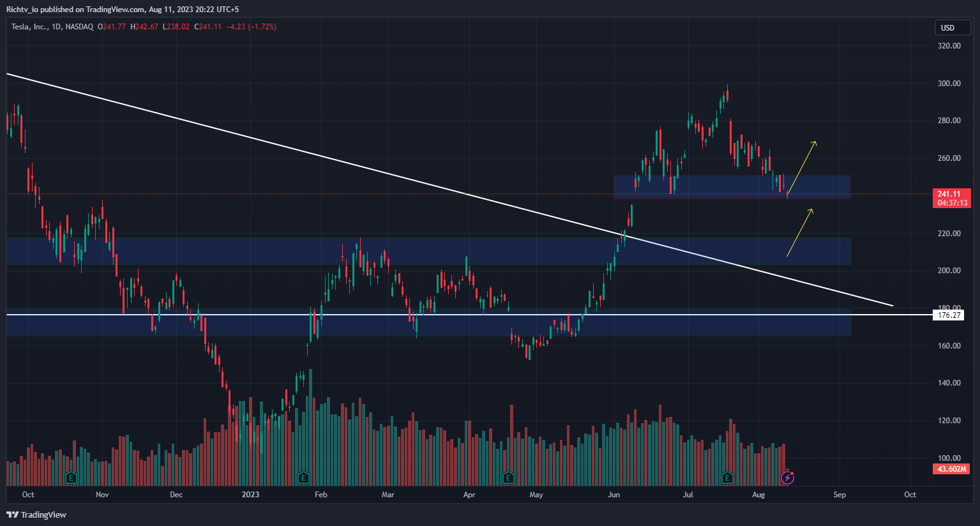Click the 100.00 price axis label

[949, 458]
